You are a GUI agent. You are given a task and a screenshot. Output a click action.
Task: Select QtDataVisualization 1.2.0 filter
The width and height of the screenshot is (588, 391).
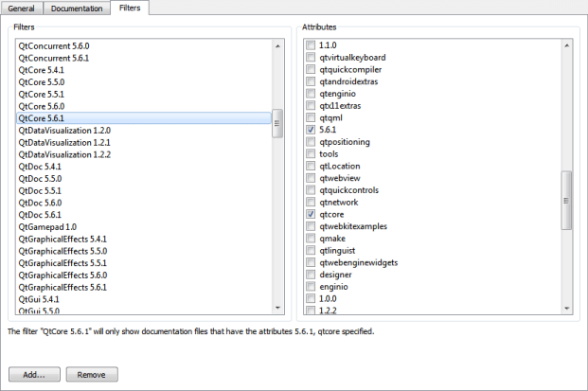coord(144,130)
